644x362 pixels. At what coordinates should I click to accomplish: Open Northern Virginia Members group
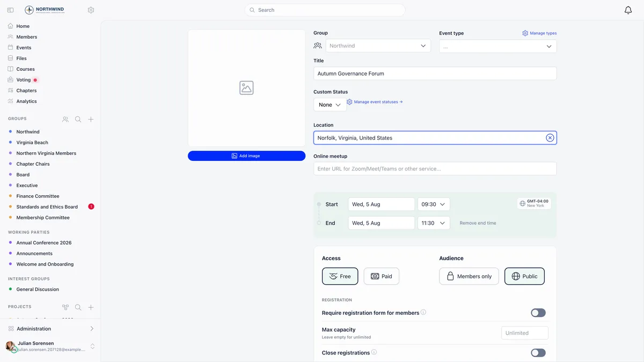pyautogui.click(x=46, y=153)
